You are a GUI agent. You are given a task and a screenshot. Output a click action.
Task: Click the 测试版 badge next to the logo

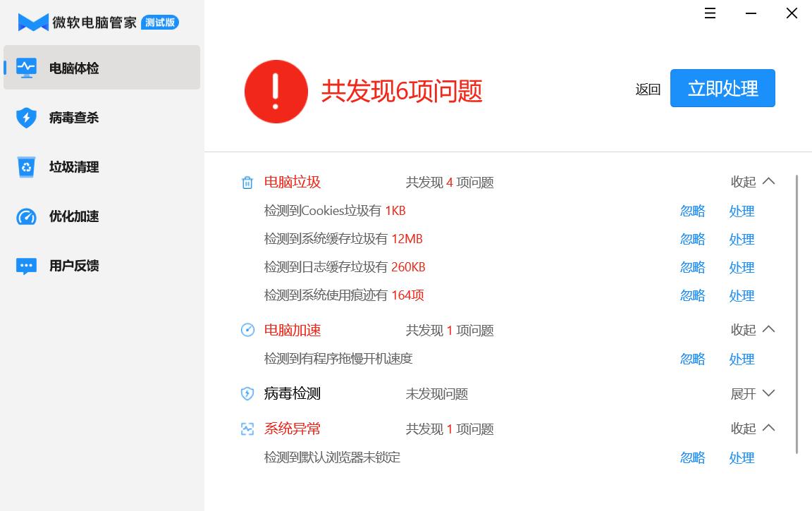pos(160,22)
